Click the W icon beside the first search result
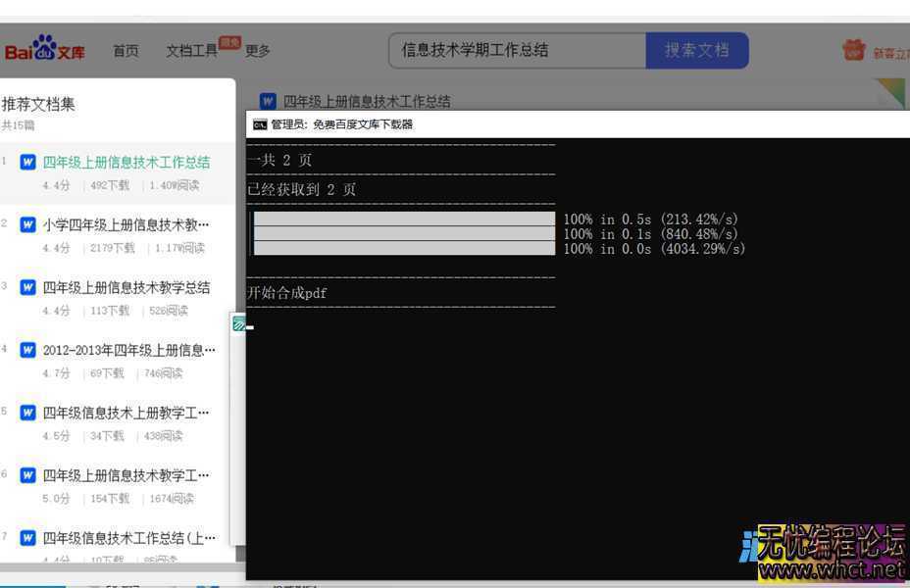 26,162
